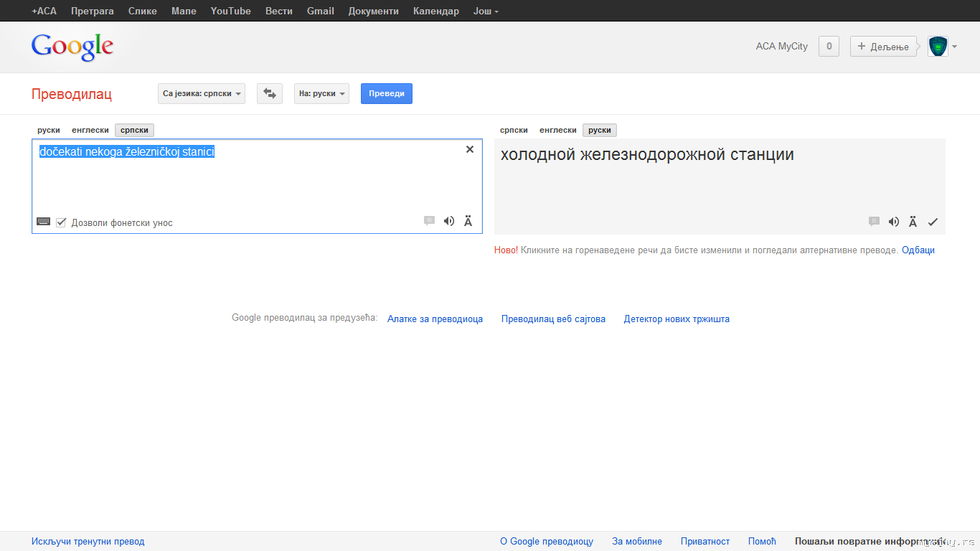Image resolution: width=980 pixels, height=551 pixels.
Task: Click the 'Преводилац' page title
Action: click(x=72, y=94)
